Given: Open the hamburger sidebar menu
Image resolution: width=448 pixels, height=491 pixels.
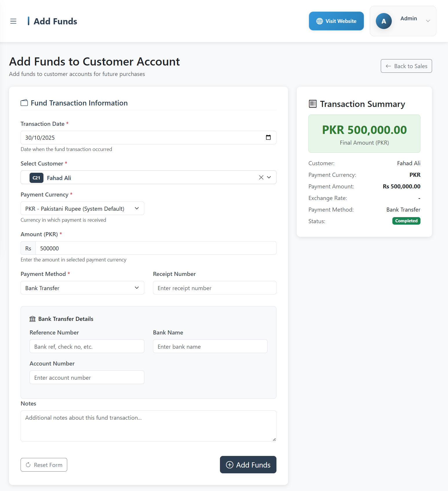Looking at the screenshot, I should click(x=13, y=21).
